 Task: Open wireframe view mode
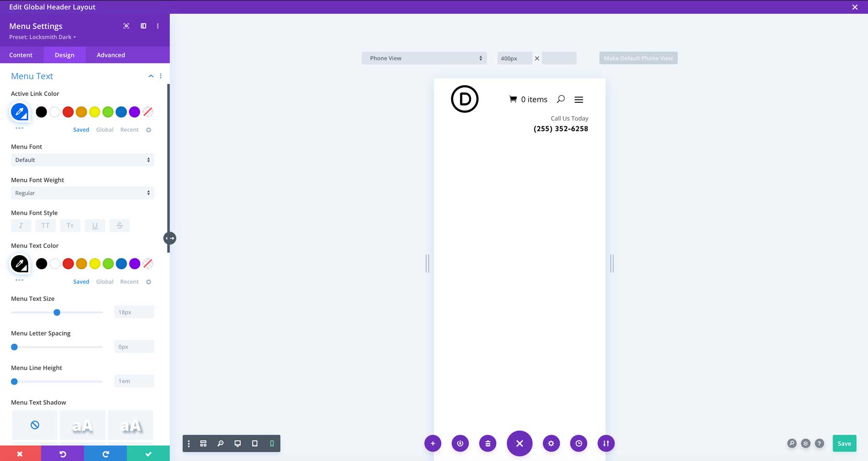[x=203, y=443]
